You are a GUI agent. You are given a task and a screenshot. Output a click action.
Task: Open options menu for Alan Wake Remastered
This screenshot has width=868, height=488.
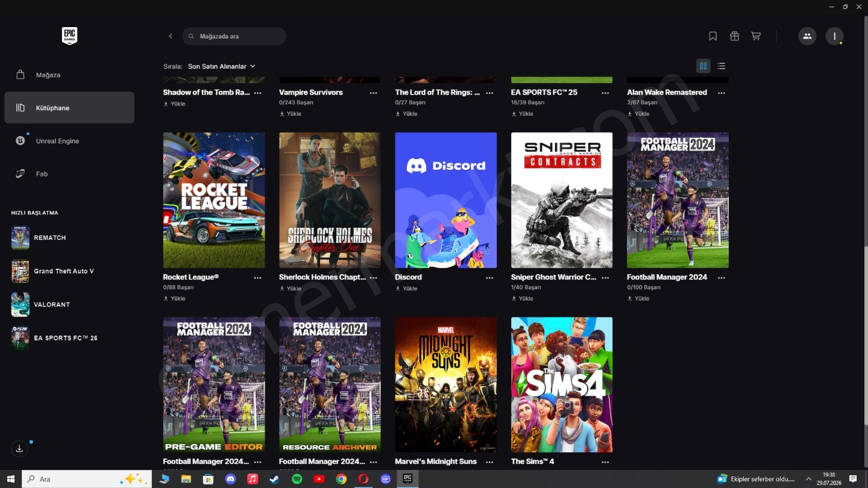[722, 93]
